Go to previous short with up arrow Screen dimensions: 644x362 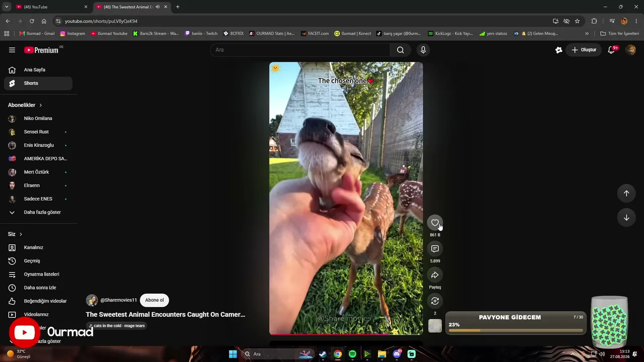(626, 194)
